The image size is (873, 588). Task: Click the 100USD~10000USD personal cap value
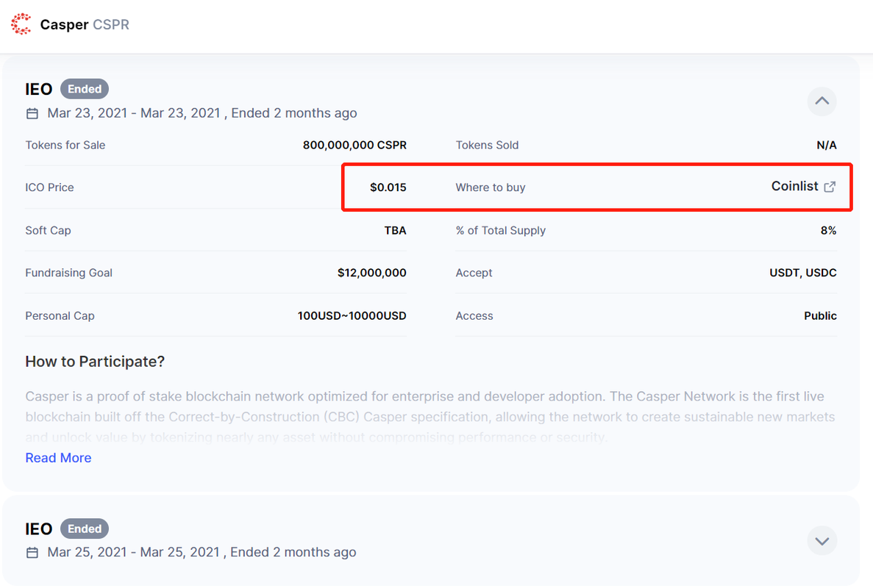click(352, 316)
